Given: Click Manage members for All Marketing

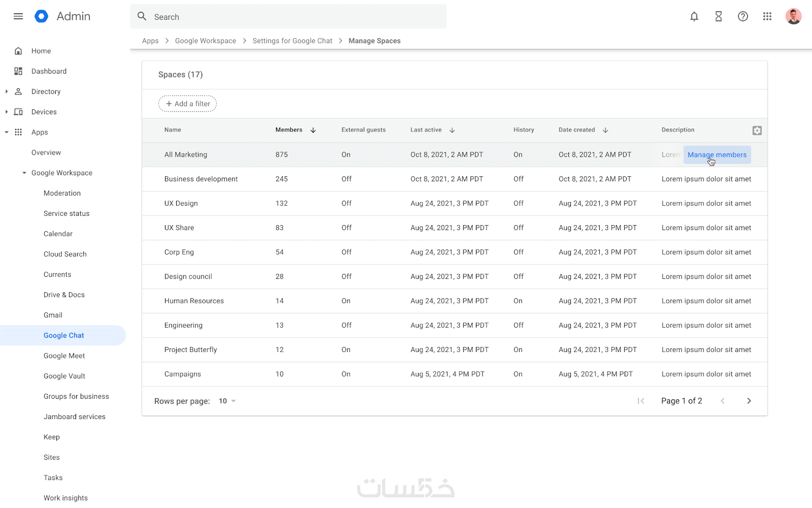Looking at the screenshot, I should click(x=717, y=155).
